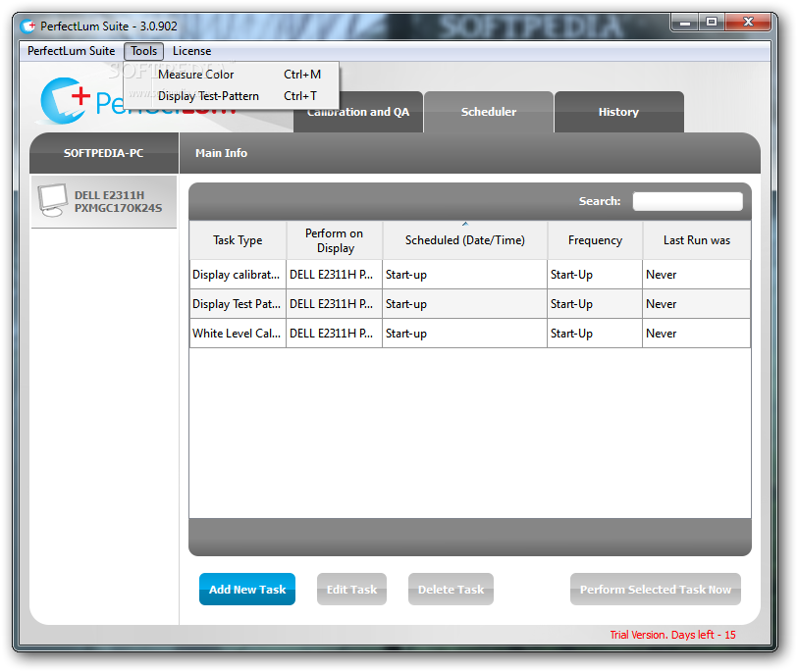This screenshot has width=798, height=672.
Task: Switch to Calibration and QA tab
Action: point(358,112)
